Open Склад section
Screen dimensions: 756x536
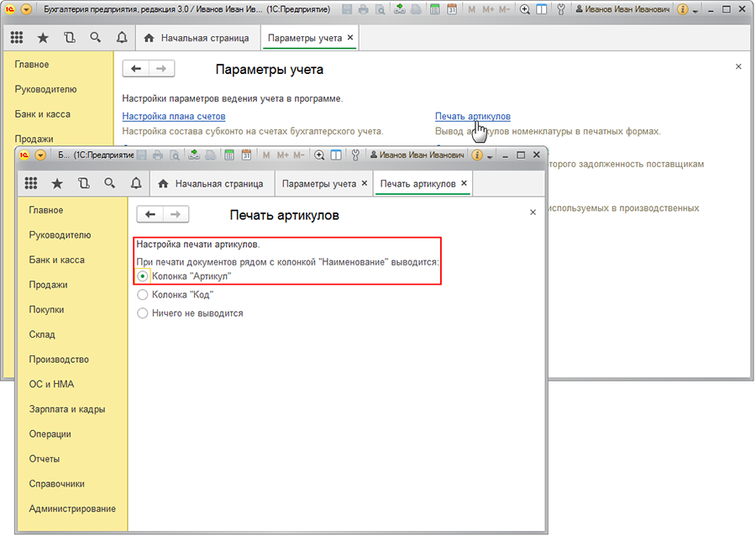(x=42, y=334)
